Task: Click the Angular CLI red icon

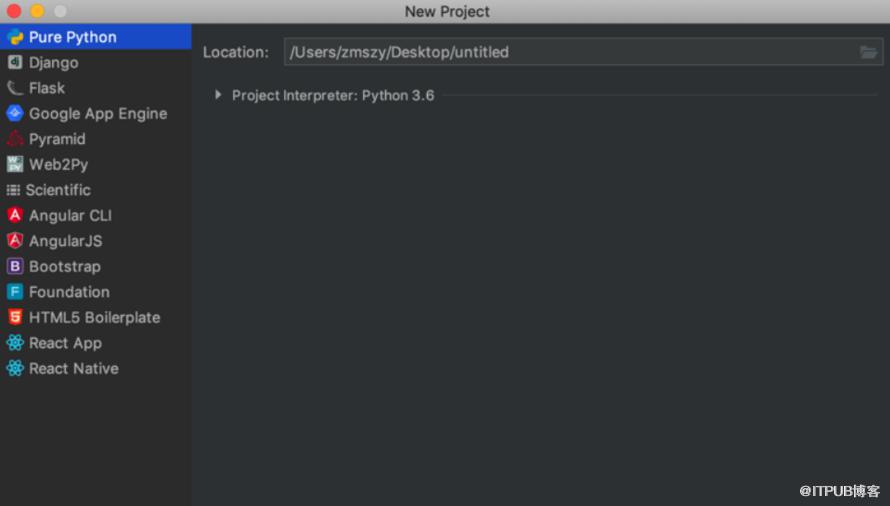Action: point(15,215)
